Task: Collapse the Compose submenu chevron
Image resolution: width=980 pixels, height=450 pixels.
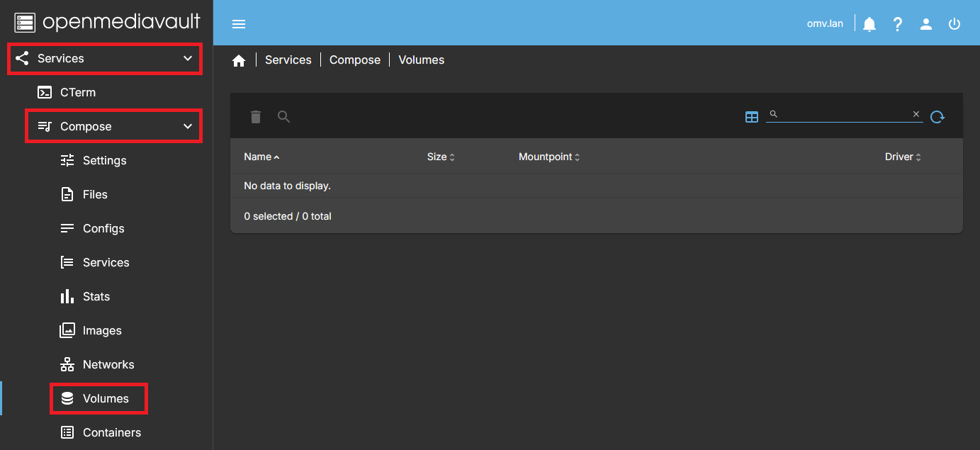Action: pos(188,126)
